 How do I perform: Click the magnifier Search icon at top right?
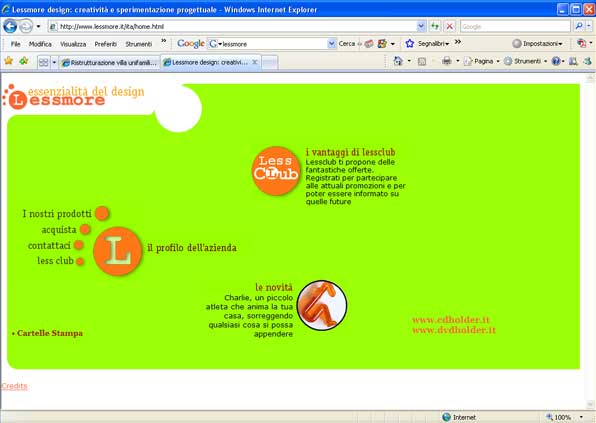[579, 26]
